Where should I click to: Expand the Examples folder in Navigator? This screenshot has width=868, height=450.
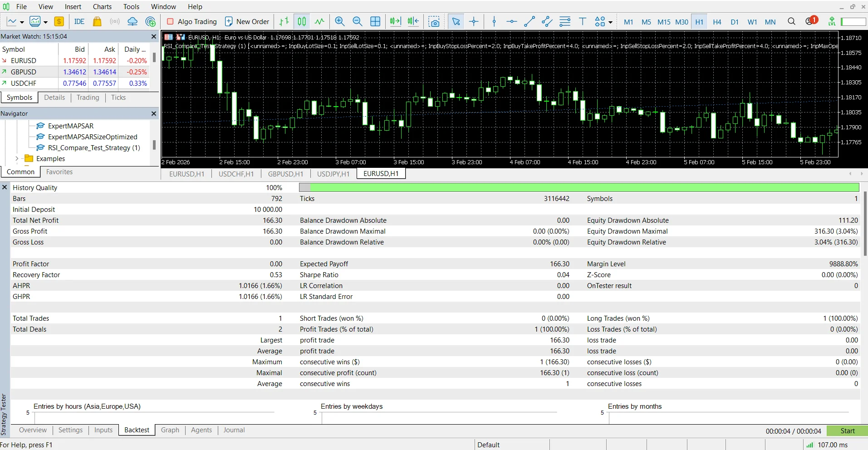point(17,159)
